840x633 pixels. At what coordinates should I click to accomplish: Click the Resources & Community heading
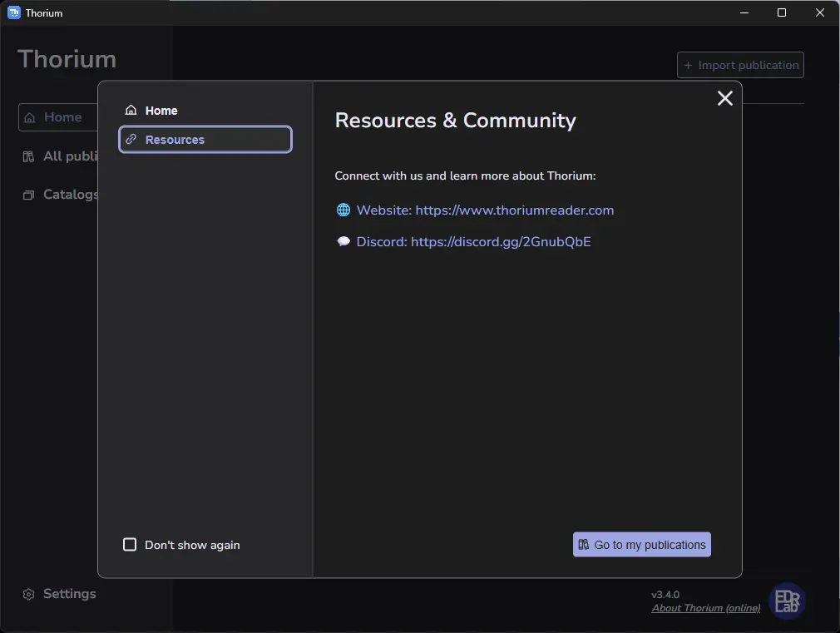pos(456,121)
